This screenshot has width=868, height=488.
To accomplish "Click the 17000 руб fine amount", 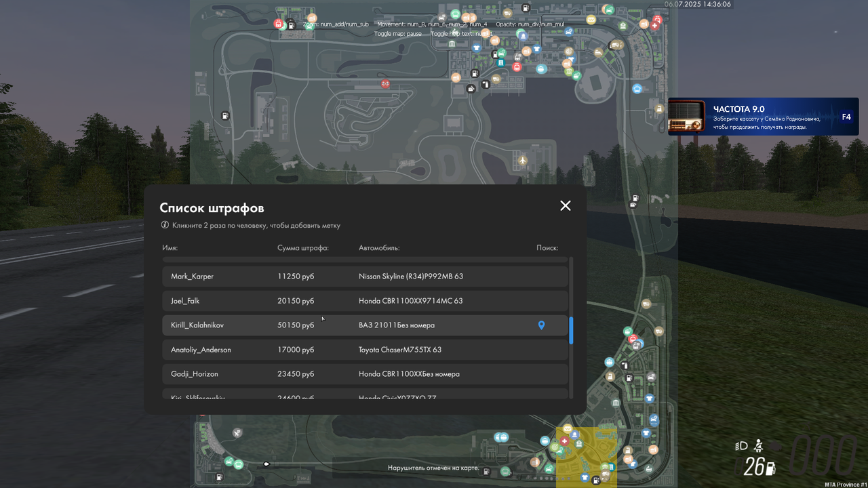I will tap(296, 350).
